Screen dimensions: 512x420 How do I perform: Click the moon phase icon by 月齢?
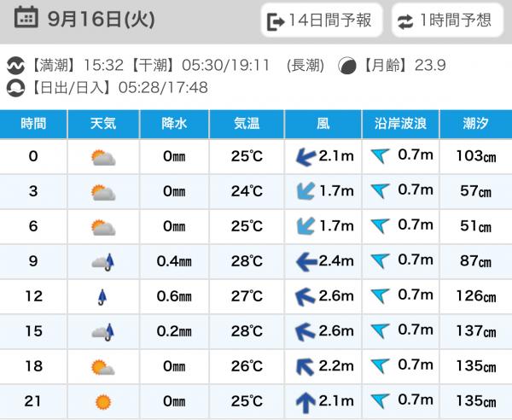pos(348,66)
